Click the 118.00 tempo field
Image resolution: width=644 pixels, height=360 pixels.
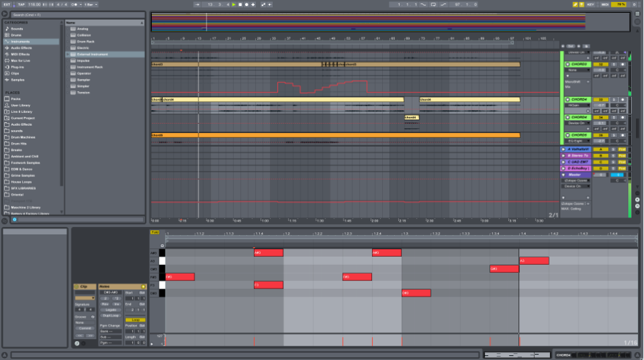pyautogui.click(x=34, y=5)
